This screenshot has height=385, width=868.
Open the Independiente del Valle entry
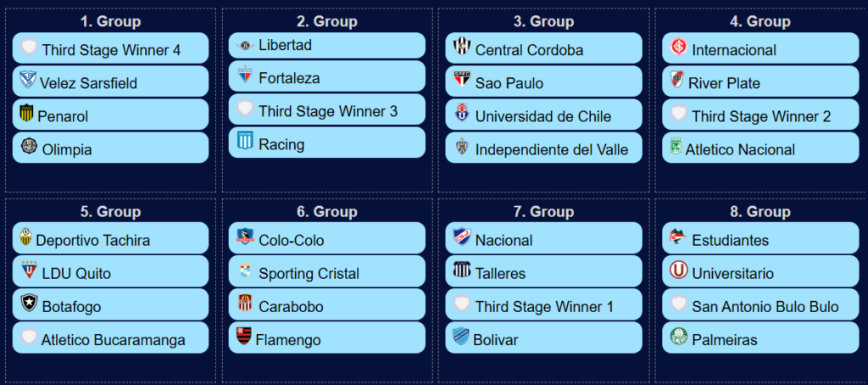543,148
